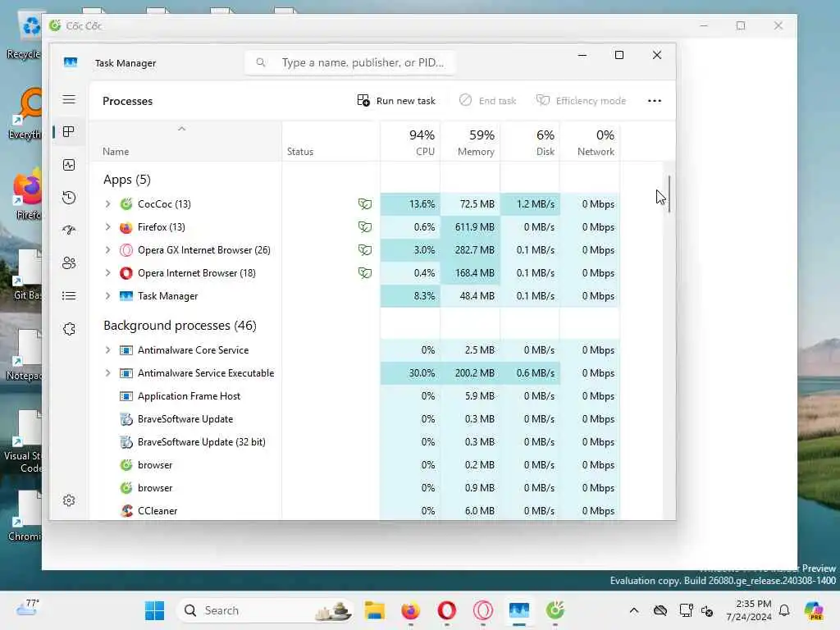Image resolution: width=840 pixels, height=630 pixels.
Task: Sort by CPU column header
Action: [x=410, y=142]
